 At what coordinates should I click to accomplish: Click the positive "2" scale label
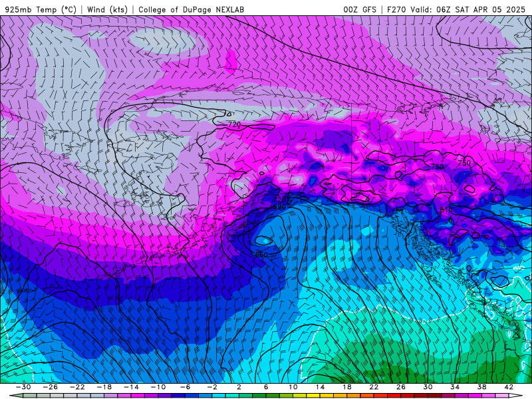239,387
